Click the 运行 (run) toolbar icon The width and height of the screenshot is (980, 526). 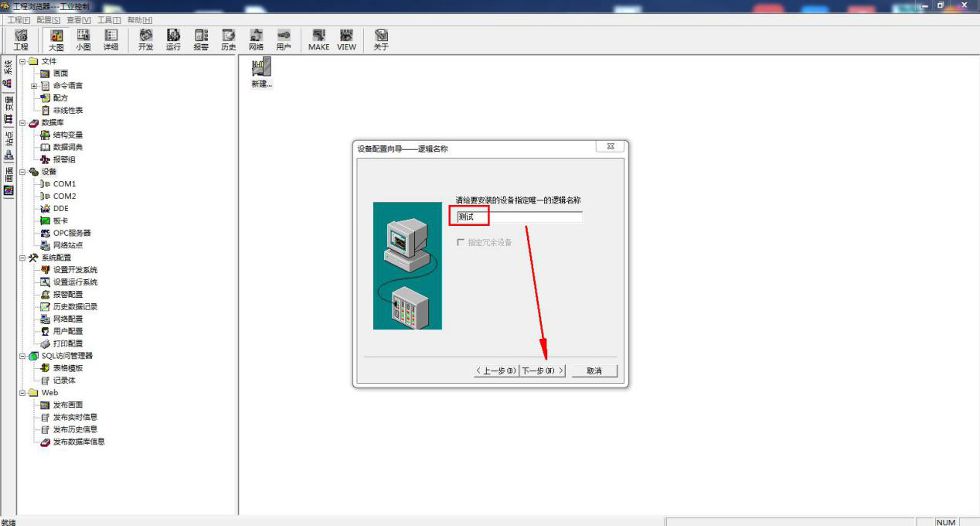coord(173,39)
